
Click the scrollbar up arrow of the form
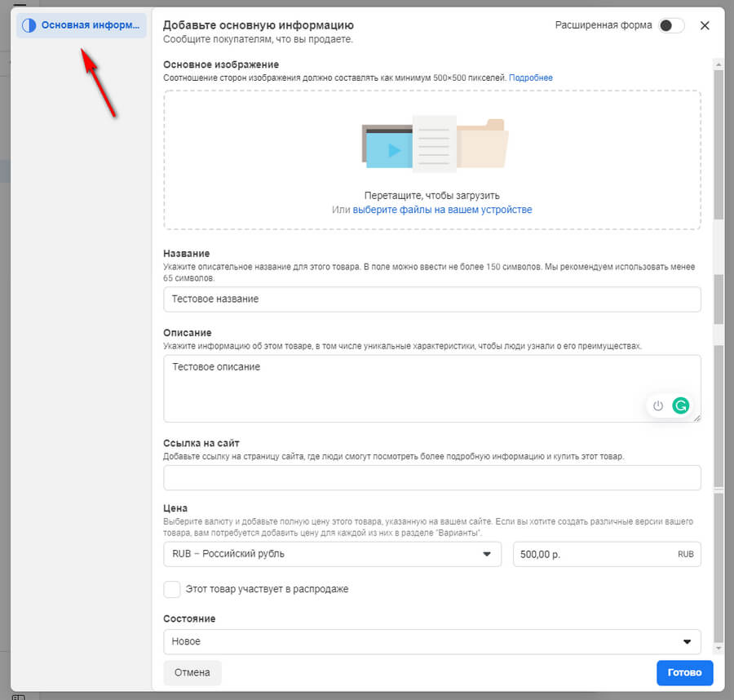pyautogui.click(x=718, y=64)
